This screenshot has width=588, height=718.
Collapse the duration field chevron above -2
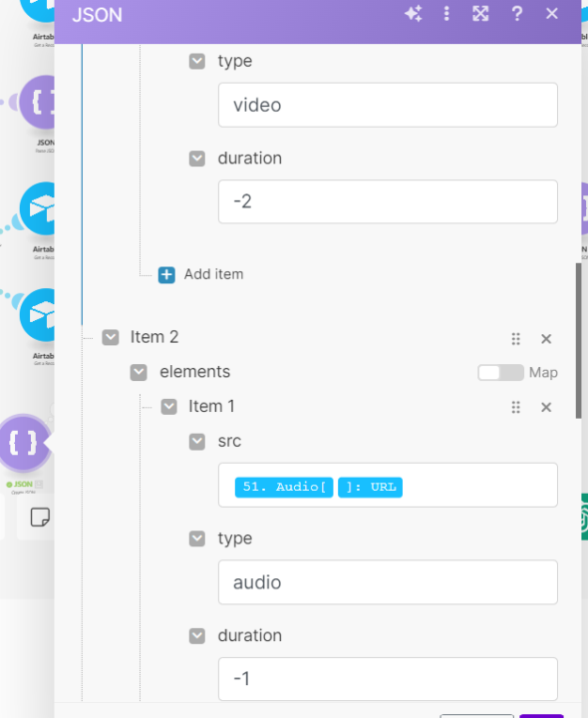pyautogui.click(x=197, y=159)
